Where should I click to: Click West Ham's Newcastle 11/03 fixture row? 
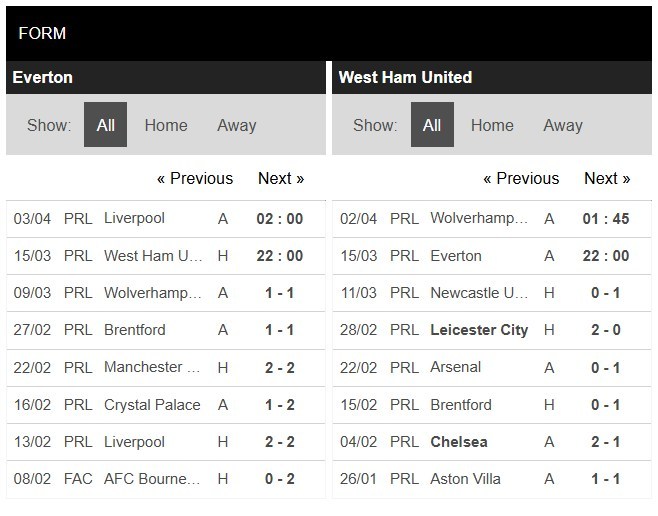(492, 293)
